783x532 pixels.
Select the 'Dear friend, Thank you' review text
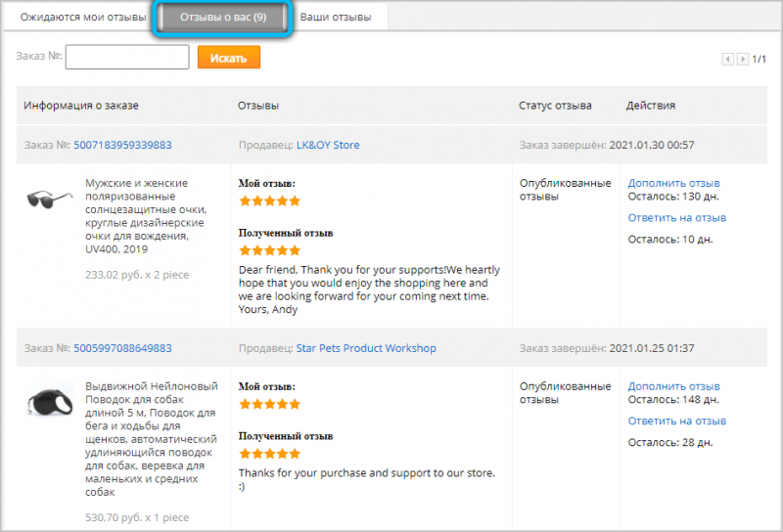pyautogui.click(x=369, y=289)
